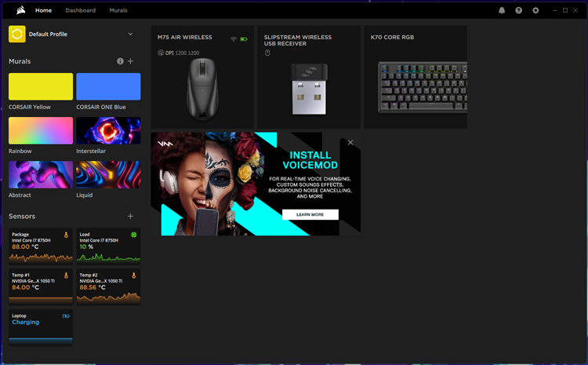Click the Voicemod logo in the banner
This screenshot has width=588, height=365.
[165, 144]
